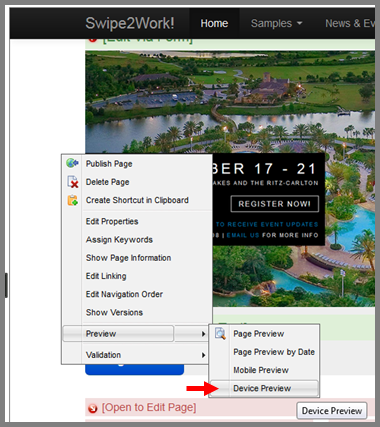This screenshot has width=380, height=427.
Task: Expand the Preview submenu arrow
Action: pyautogui.click(x=203, y=334)
